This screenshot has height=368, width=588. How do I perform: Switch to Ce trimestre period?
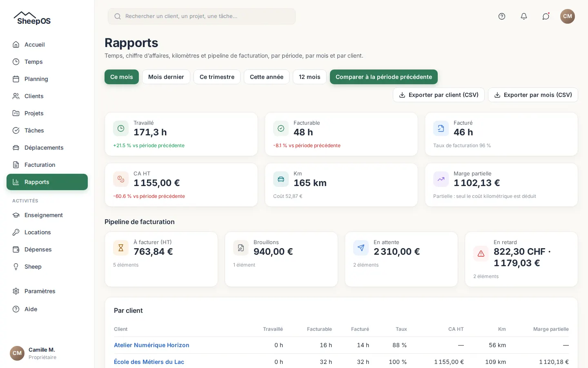217,77
